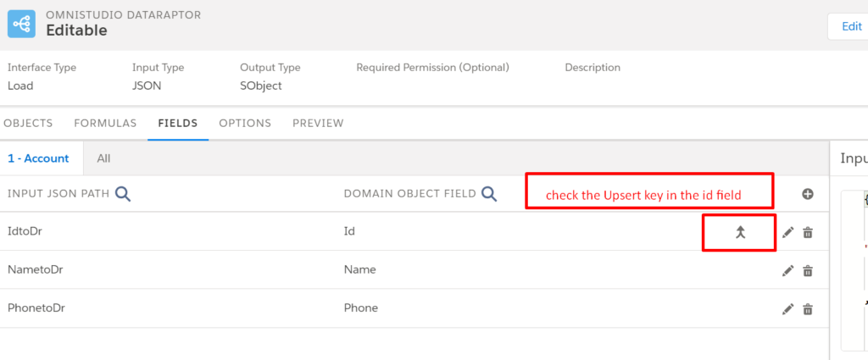Click the IdtoDr input path text
This screenshot has width=868, height=360.
coord(25,231)
